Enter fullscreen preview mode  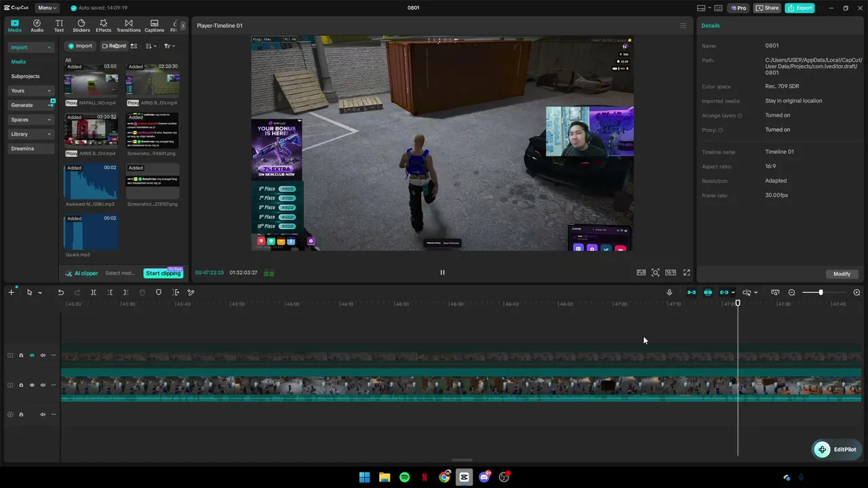click(x=686, y=272)
